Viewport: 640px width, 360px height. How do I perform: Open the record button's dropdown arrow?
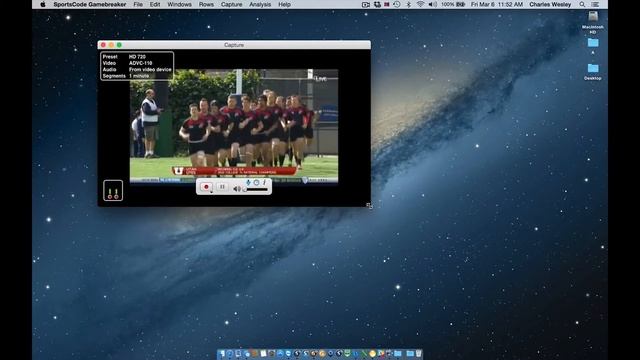point(211,191)
